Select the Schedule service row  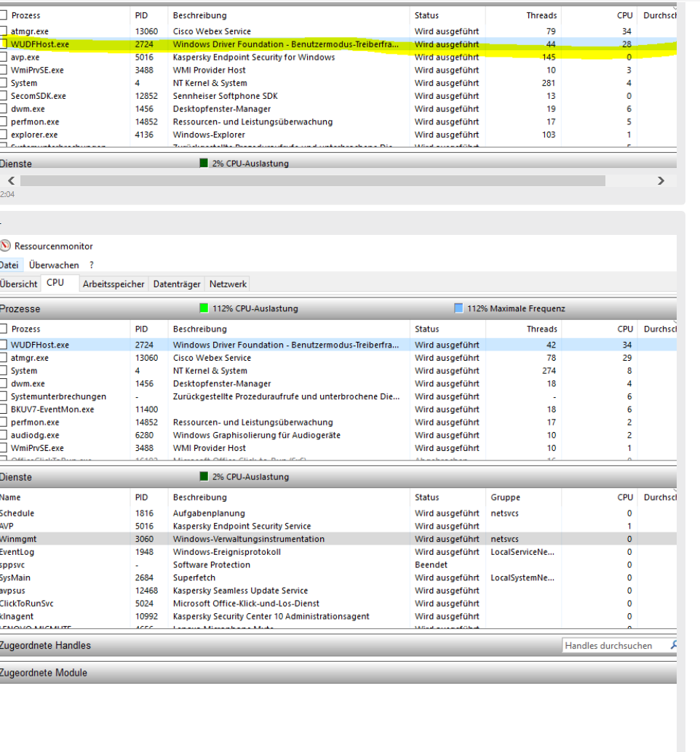tap(338, 513)
